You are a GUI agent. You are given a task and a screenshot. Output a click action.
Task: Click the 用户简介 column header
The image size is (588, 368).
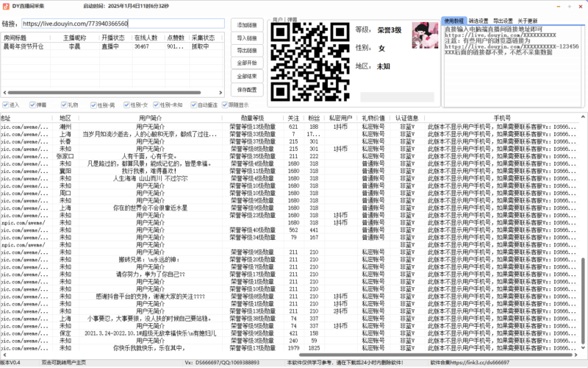click(x=151, y=118)
